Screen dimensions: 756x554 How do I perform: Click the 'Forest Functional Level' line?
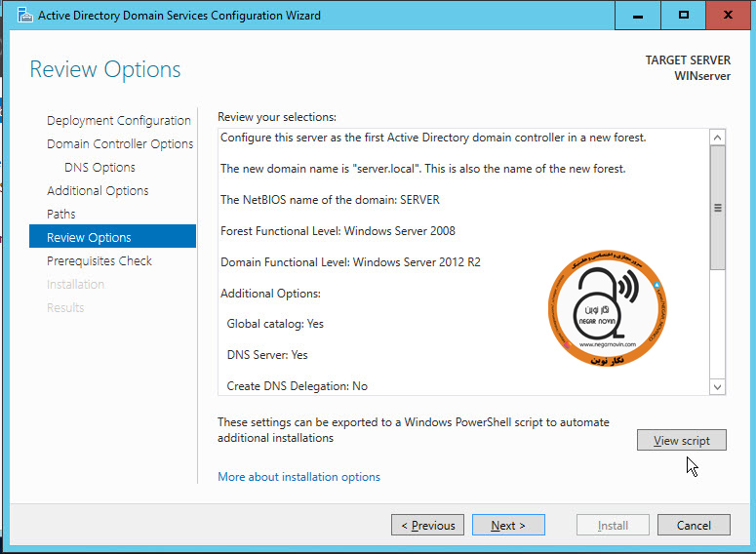click(x=338, y=231)
